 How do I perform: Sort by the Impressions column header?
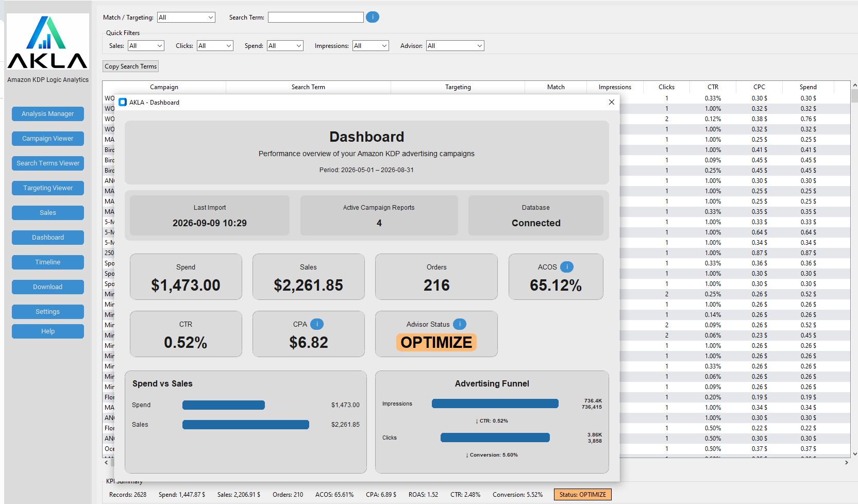point(615,87)
